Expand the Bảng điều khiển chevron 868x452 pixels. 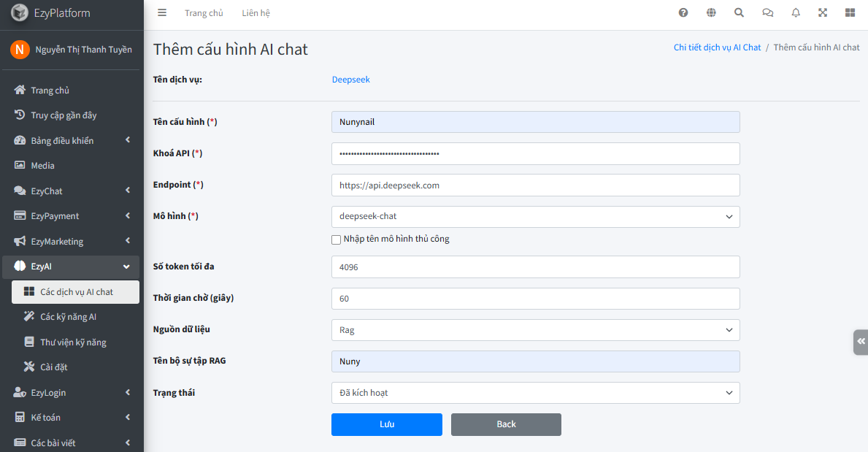click(128, 140)
